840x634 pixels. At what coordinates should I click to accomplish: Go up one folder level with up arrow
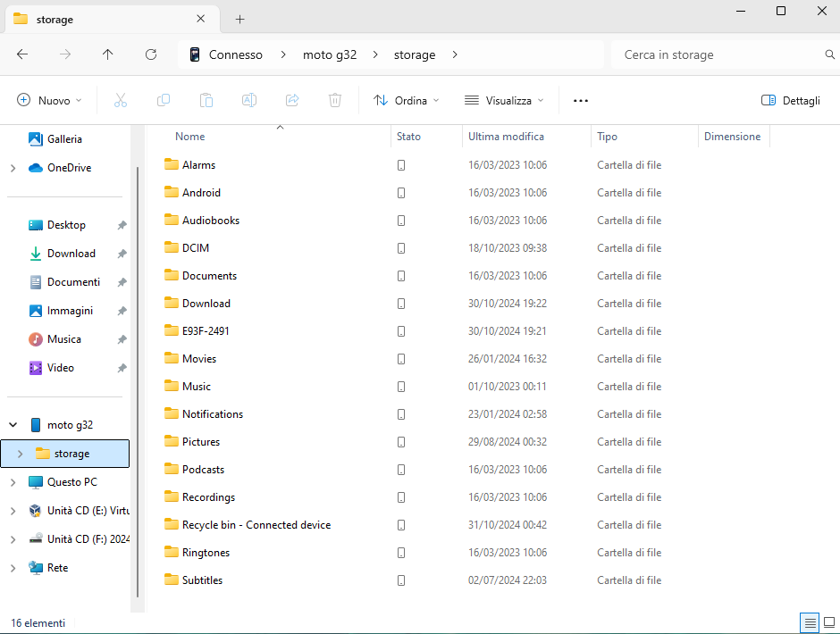107,54
